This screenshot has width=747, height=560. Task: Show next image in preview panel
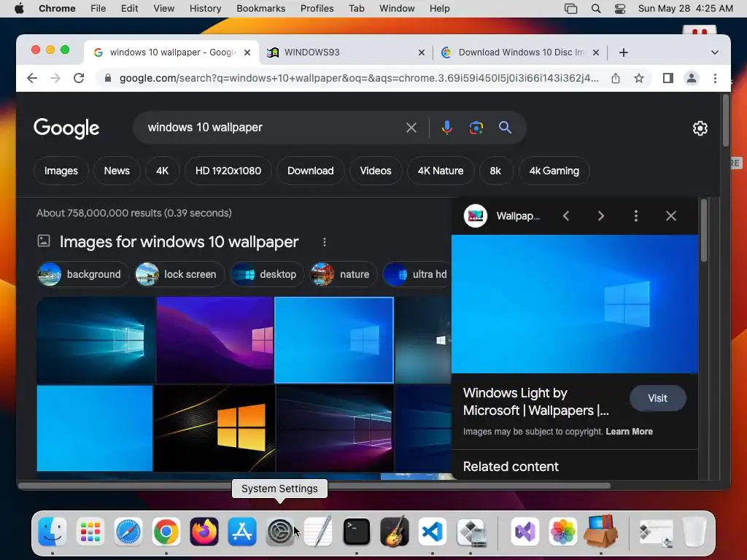coord(601,216)
